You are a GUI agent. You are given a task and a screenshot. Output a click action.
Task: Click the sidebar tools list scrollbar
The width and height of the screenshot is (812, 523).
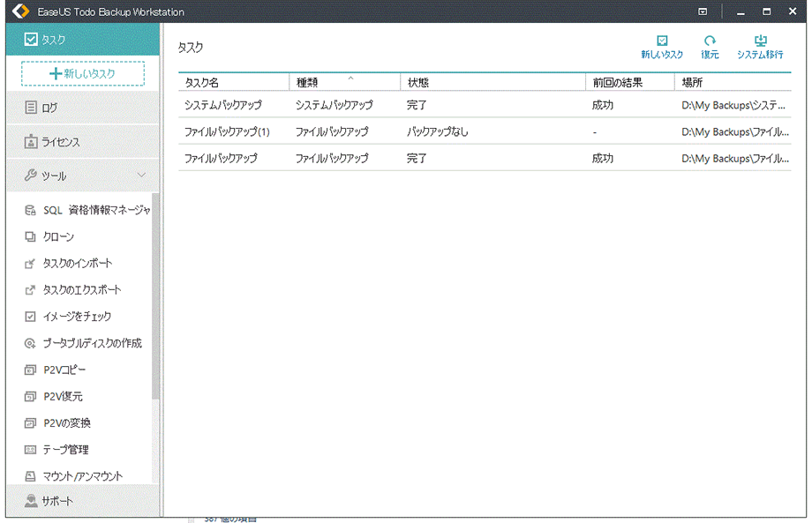click(155, 296)
